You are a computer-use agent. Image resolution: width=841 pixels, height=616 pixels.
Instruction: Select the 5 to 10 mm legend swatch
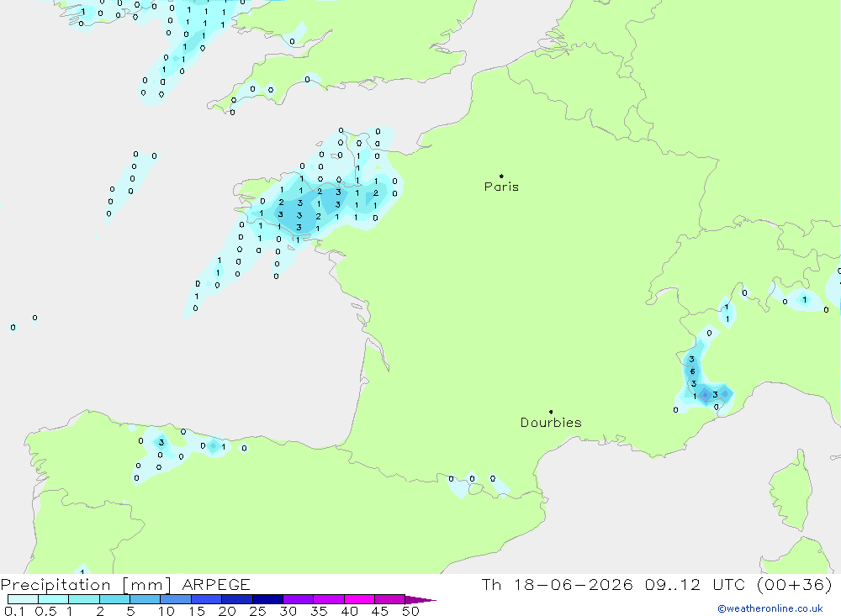(145, 599)
